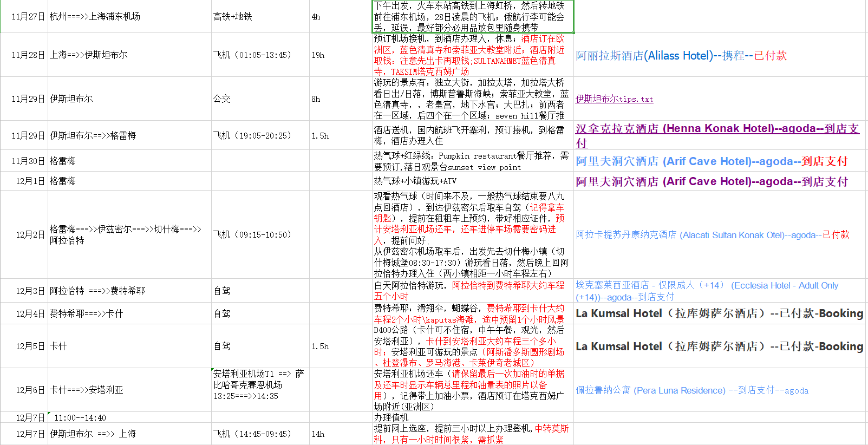
Task: Select the 白天阿拉恰特游玩 notes cell
Action: click(473, 291)
